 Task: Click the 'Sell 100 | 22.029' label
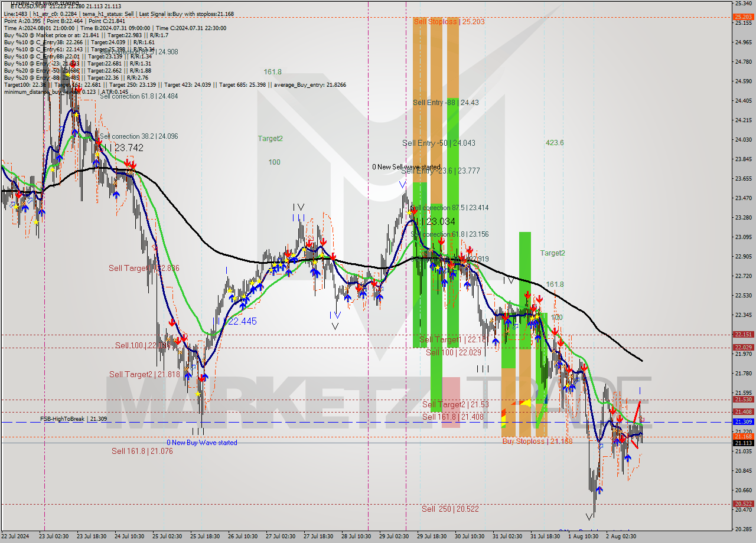point(454,352)
